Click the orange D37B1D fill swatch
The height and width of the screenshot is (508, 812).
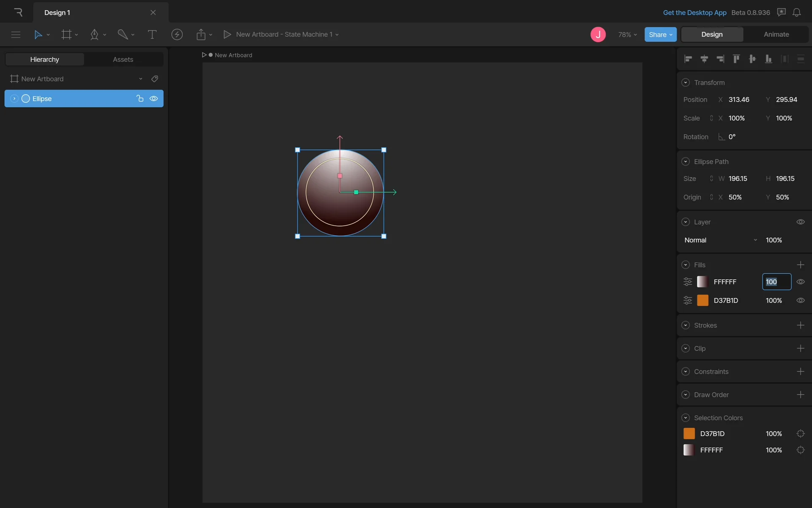pyautogui.click(x=702, y=300)
